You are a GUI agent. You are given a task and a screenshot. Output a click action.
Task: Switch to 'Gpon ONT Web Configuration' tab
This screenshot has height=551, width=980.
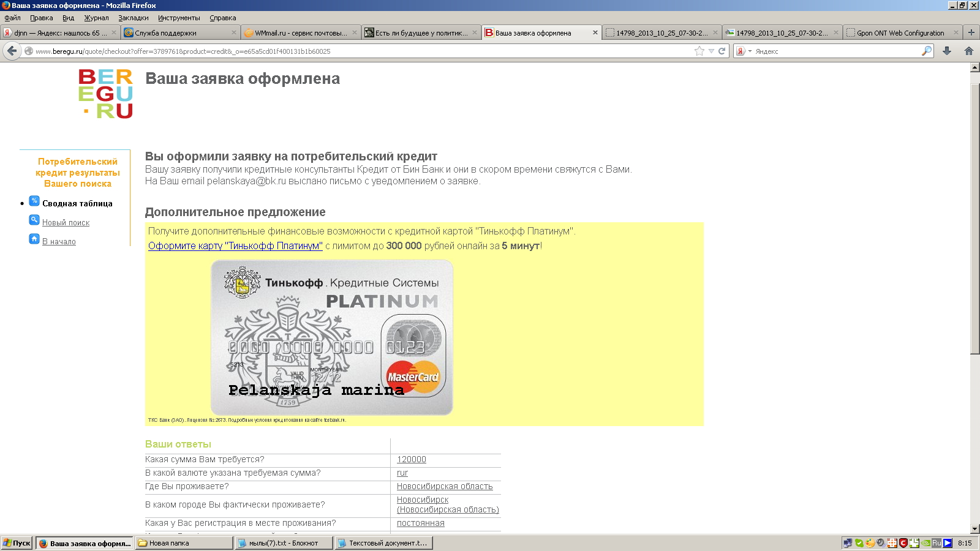(x=902, y=32)
